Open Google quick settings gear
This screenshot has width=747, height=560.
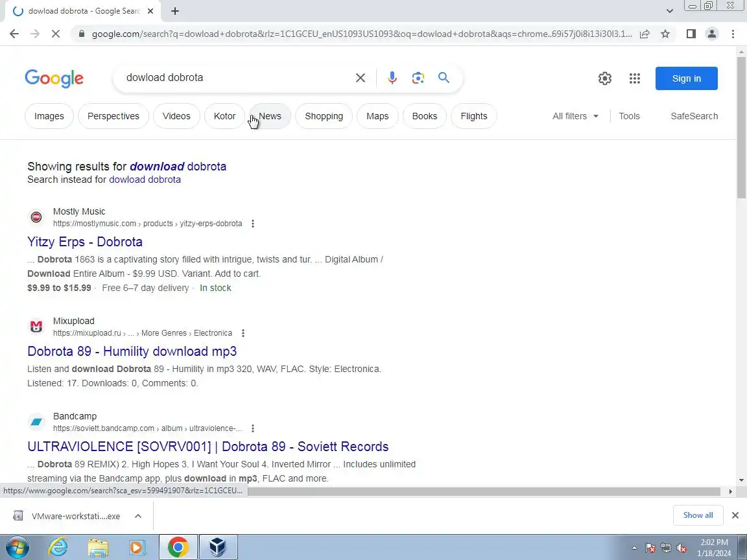604,78
